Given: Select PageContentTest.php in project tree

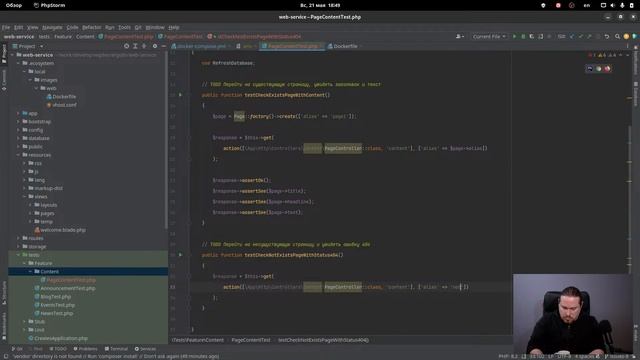Looking at the screenshot, I should 68,280.
